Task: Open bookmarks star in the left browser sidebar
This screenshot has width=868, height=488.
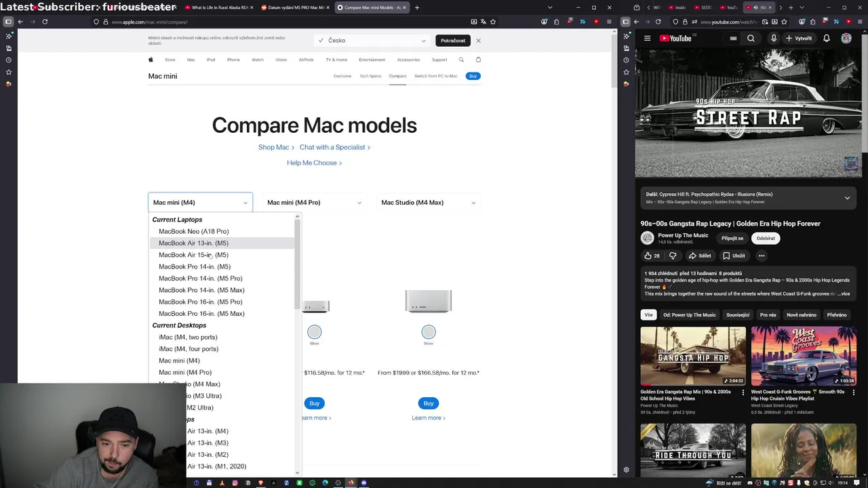Action: click(x=8, y=72)
